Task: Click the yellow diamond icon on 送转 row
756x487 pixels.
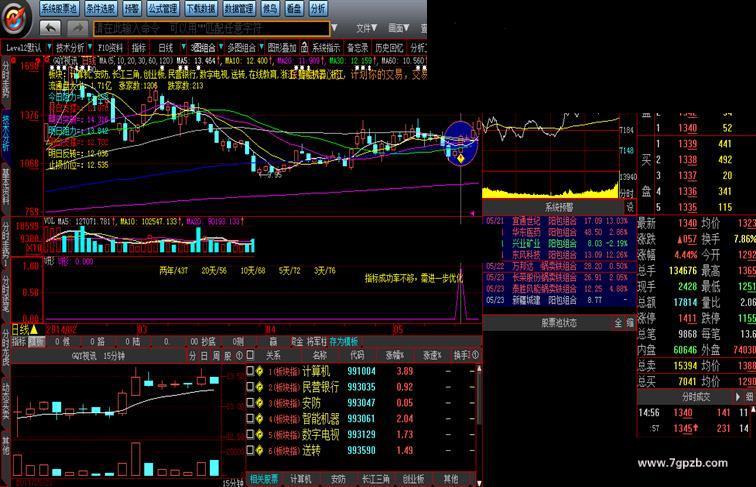Action: (x=259, y=450)
